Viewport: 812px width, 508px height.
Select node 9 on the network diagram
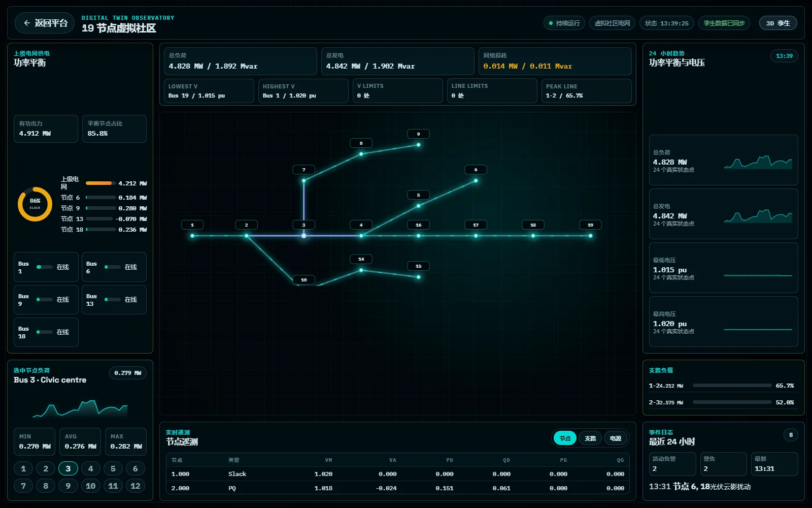tap(418, 145)
